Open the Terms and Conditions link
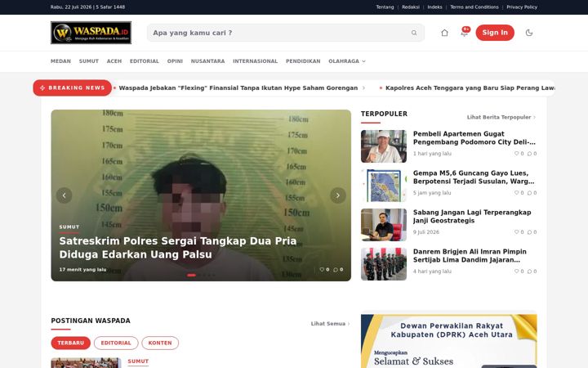Screen dimensions: 588x368 [474, 7]
